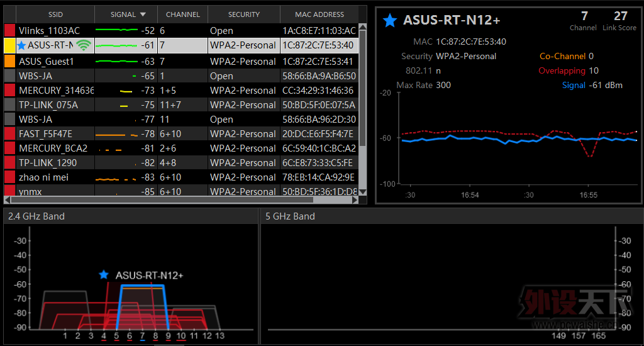This screenshot has width=644, height=346.
Task: Click the Co-Channel label in details
Action: tap(562, 56)
